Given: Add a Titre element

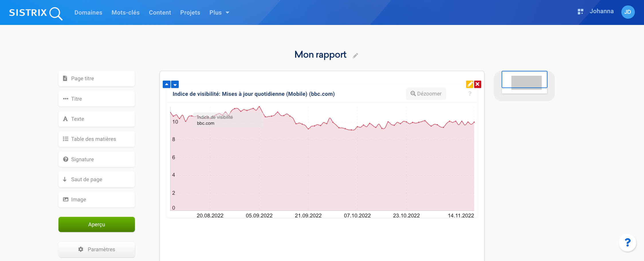Looking at the screenshot, I should pos(97,99).
